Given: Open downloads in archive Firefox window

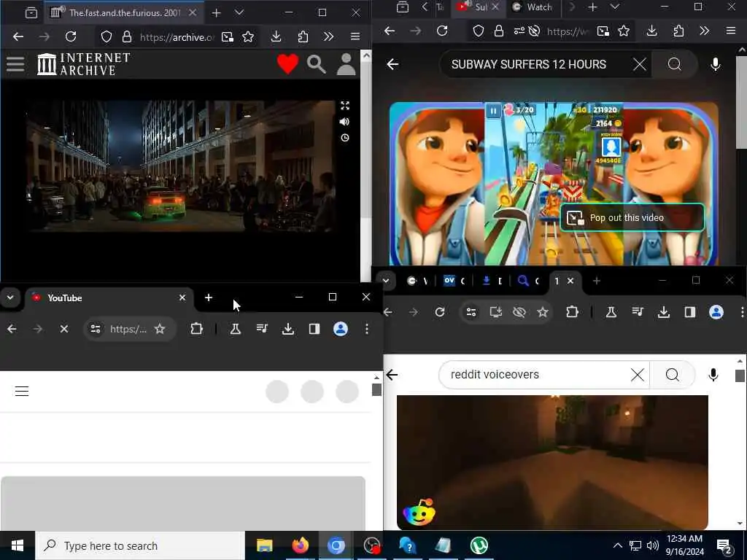Looking at the screenshot, I should click(276, 36).
